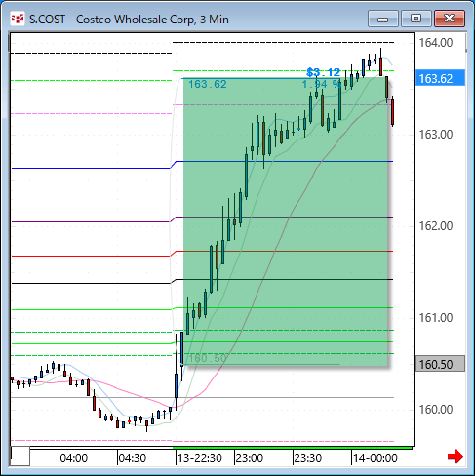Click the 160.00 price scale label
The image size is (475, 476).
(436, 410)
